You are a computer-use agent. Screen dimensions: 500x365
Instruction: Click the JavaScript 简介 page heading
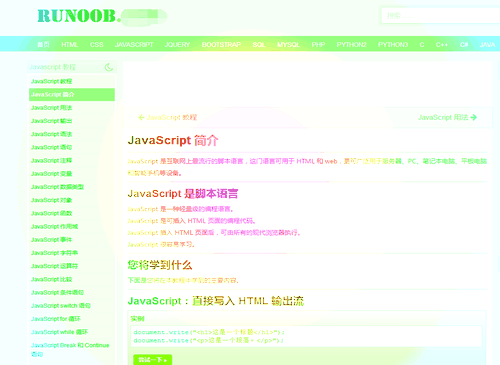click(173, 140)
